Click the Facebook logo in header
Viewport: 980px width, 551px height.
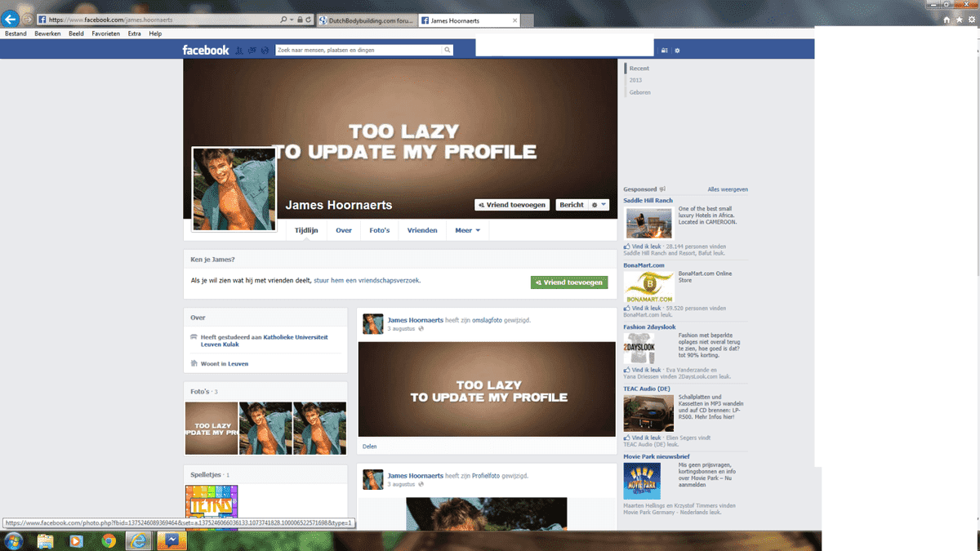[x=205, y=51]
